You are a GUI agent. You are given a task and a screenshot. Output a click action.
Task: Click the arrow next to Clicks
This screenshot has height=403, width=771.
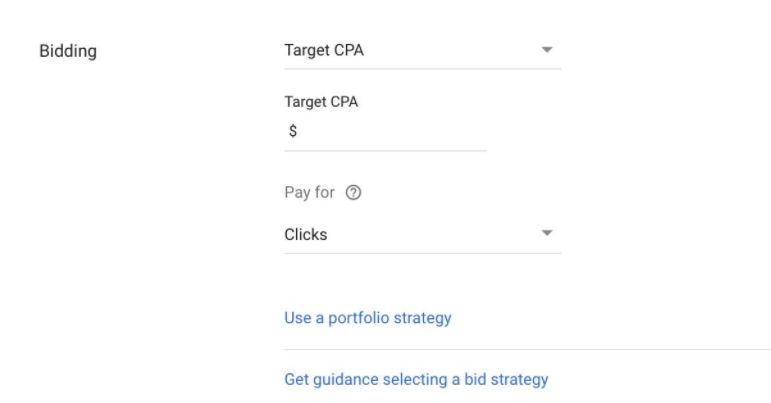(x=547, y=234)
